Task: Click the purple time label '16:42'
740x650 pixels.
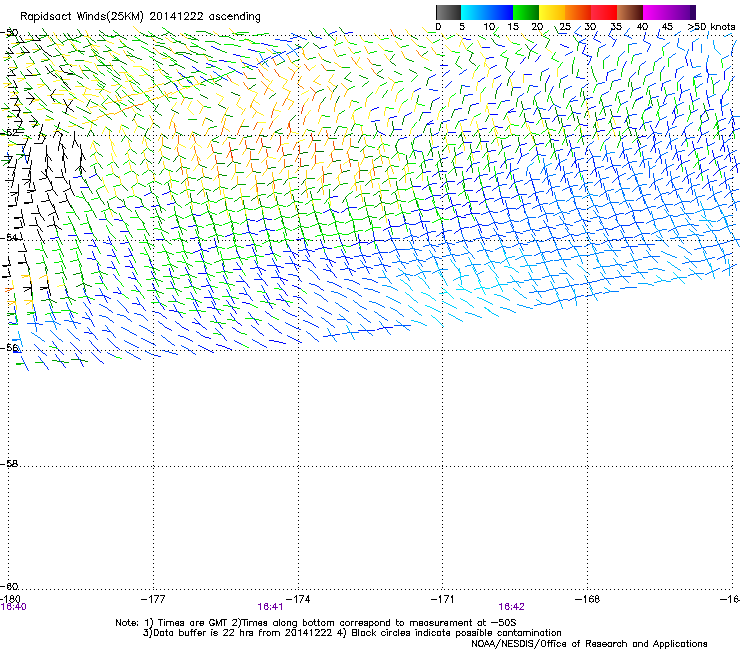Action: coord(512,607)
